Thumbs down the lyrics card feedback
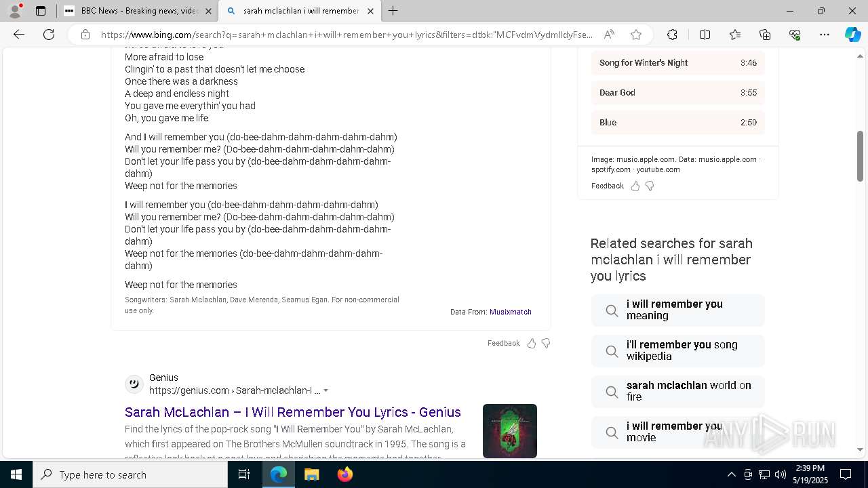 coord(546,343)
